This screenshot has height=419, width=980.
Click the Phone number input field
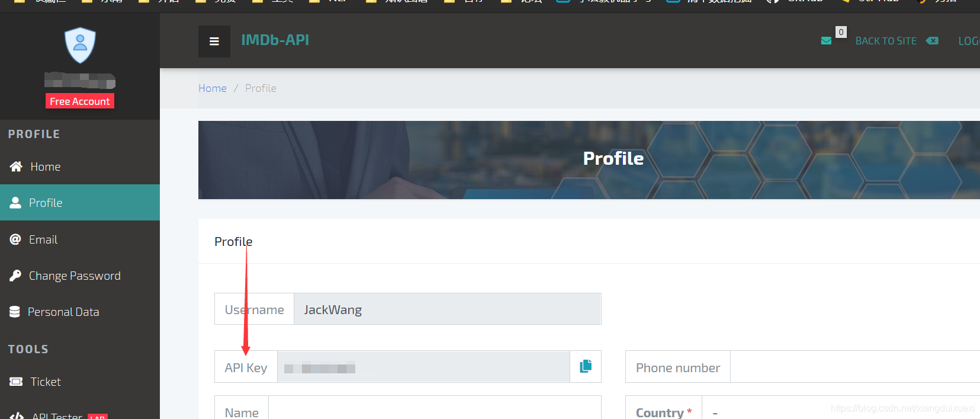(855, 366)
